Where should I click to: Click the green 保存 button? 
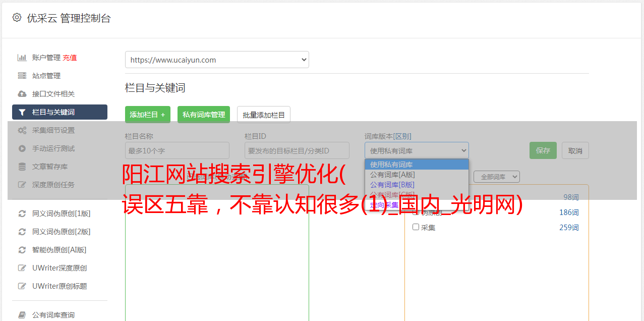pyautogui.click(x=543, y=150)
